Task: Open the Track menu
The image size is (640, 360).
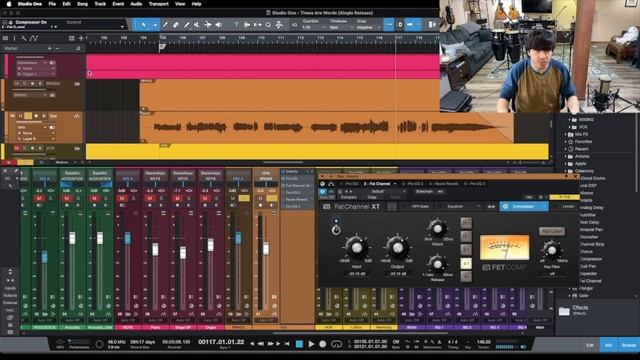Action: click(x=100, y=4)
